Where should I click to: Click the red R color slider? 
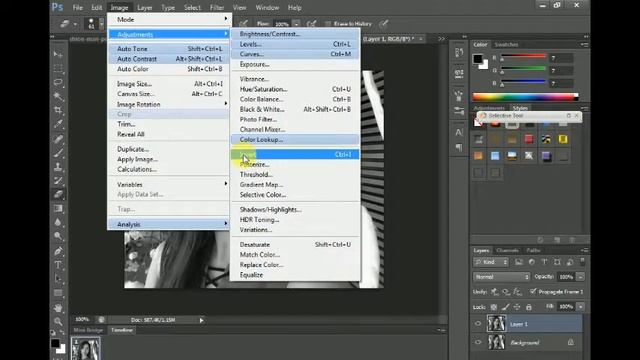tap(523, 57)
